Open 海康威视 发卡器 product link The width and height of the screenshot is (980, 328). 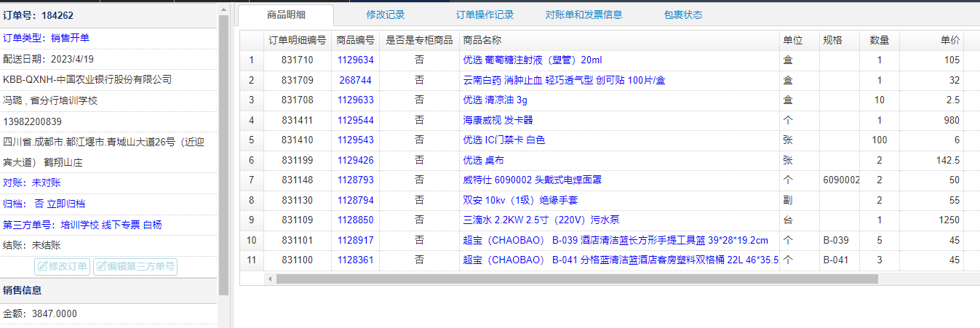(x=498, y=120)
